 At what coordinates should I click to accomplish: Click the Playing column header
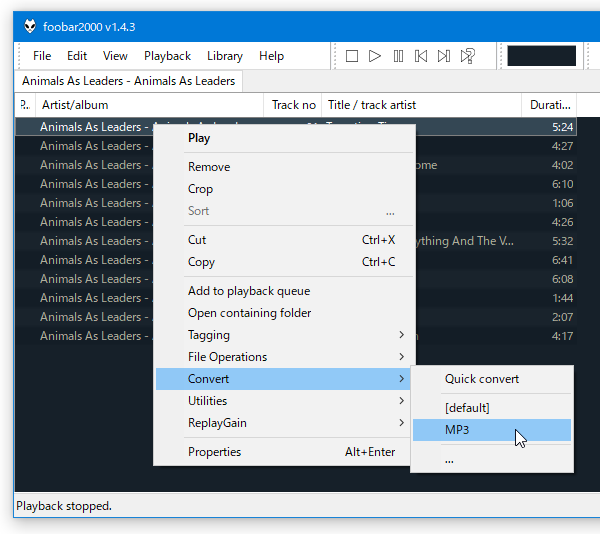pyautogui.click(x=25, y=105)
